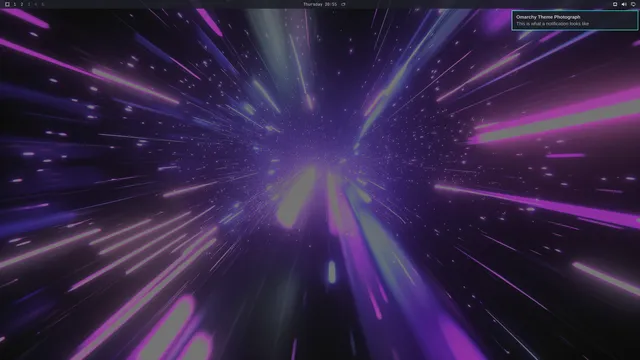
Task: Switch to workspace 5
Action: coord(43,4)
